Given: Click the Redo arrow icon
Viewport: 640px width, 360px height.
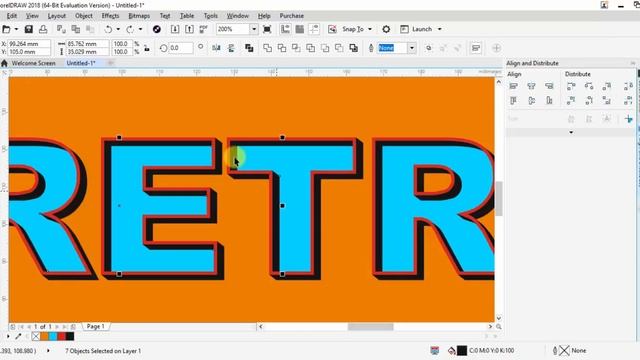Looking at the screenshot, I should 130,29.
